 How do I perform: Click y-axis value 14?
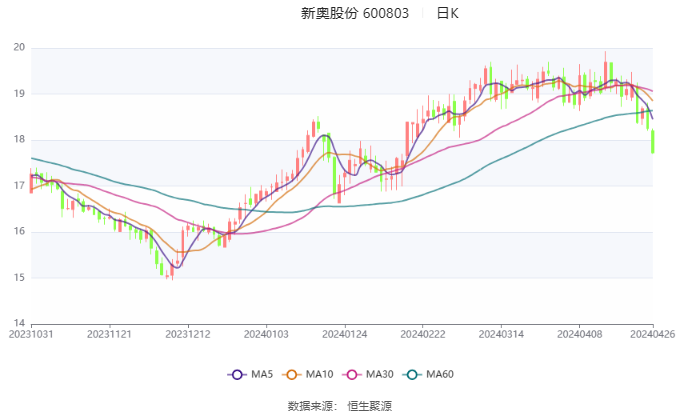pos(19,323)
